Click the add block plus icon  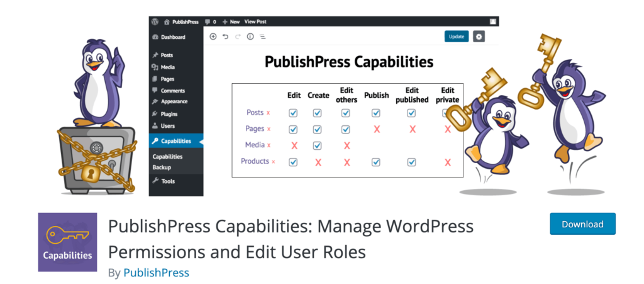coord(213,37)
